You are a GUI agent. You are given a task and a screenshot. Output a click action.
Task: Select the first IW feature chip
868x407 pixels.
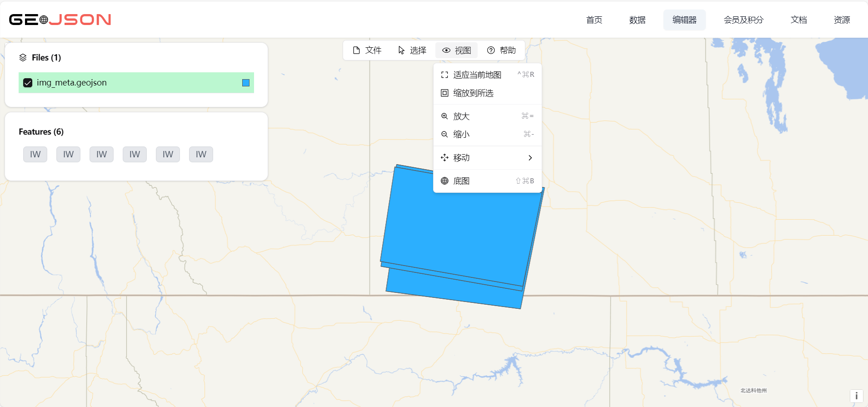point(35,154)
